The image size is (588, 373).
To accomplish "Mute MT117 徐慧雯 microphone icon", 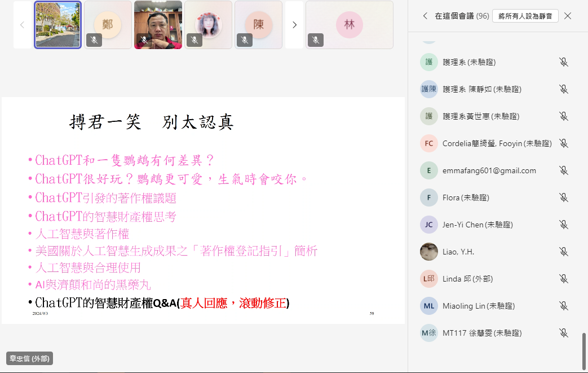I will (x=563, y=333).
